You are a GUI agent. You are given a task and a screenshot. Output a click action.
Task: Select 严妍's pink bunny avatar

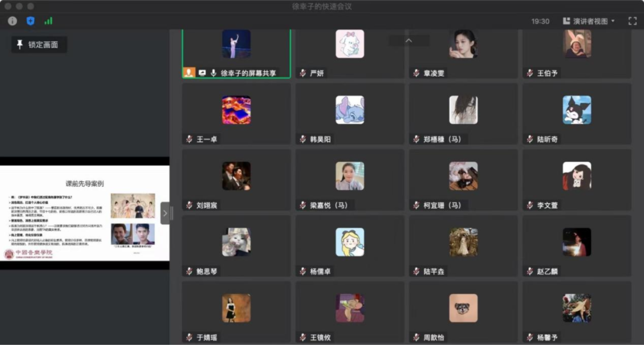click(x=350, y=44)
